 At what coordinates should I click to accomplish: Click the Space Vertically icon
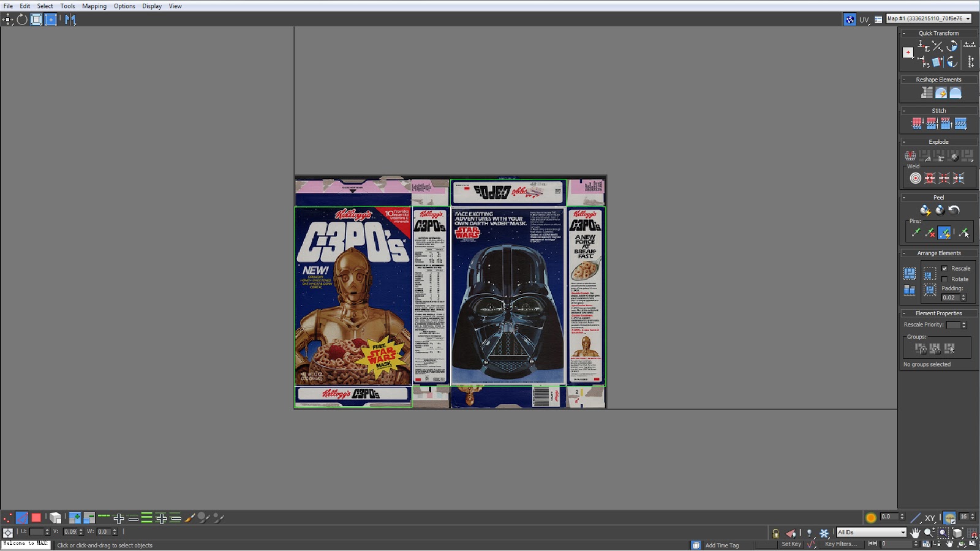[x=971, y=62]
